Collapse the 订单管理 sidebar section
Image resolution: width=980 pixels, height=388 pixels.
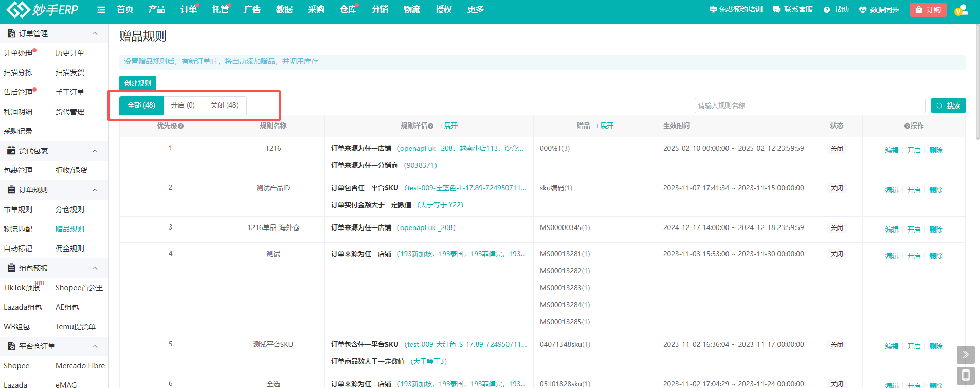pyautogui.click(x=95, y=33)
